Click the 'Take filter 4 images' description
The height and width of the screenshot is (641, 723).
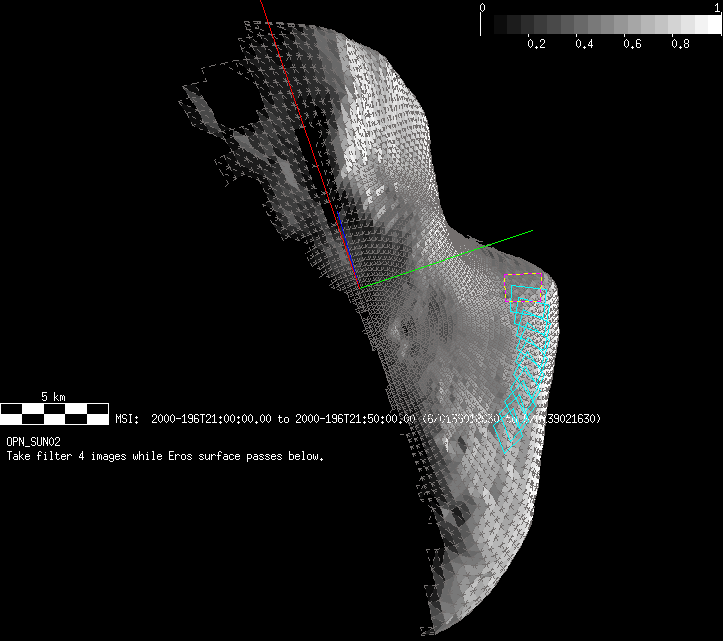(165, 456)
